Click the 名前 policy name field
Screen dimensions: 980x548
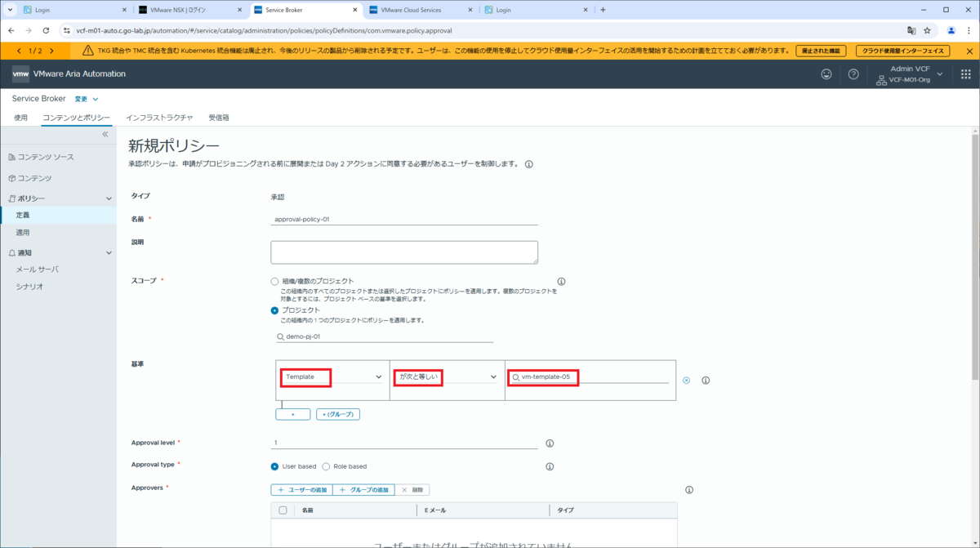(404, 219)
